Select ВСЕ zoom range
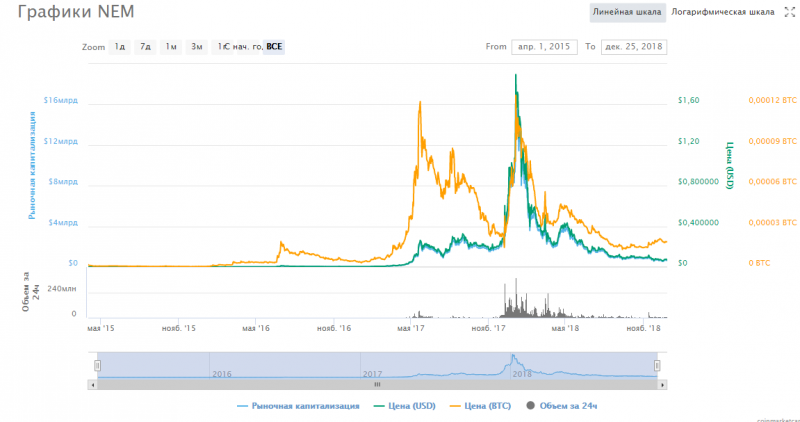 274,47
